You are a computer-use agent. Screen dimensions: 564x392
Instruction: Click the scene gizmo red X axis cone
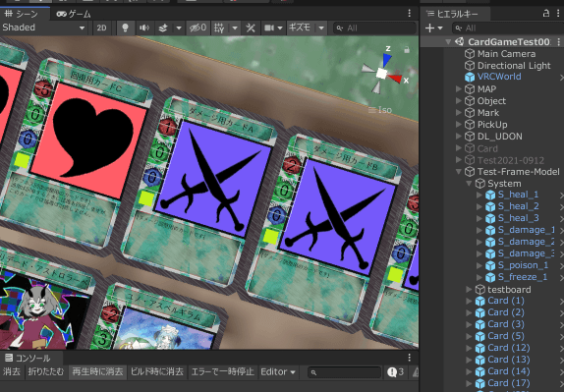pyautogui.click(x=395, y=78)
